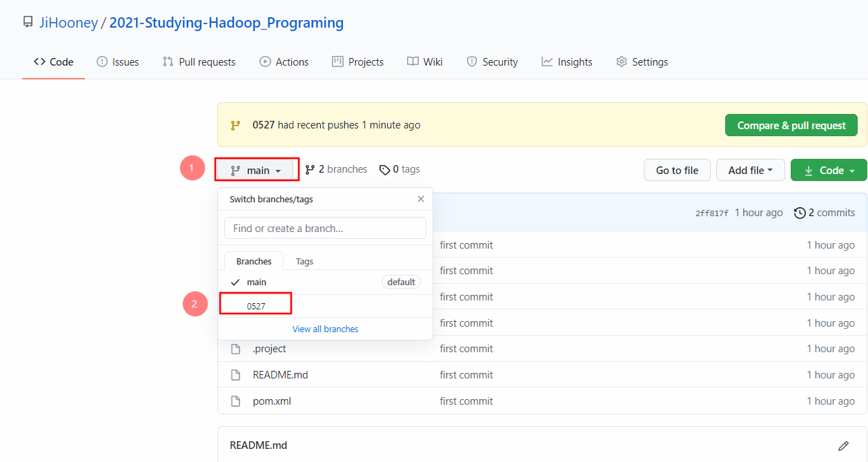
Task: Toggle the main branch dropdown
Action: coord(256,170)
